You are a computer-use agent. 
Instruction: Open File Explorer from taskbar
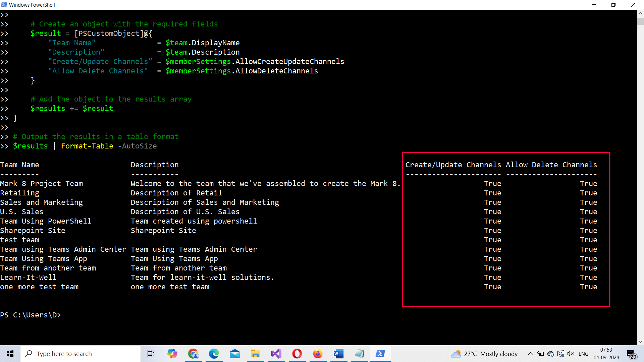[255, 354]
